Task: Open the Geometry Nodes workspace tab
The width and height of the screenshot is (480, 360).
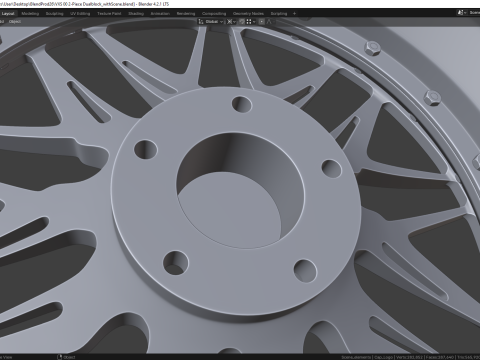Action: [248, 14]
